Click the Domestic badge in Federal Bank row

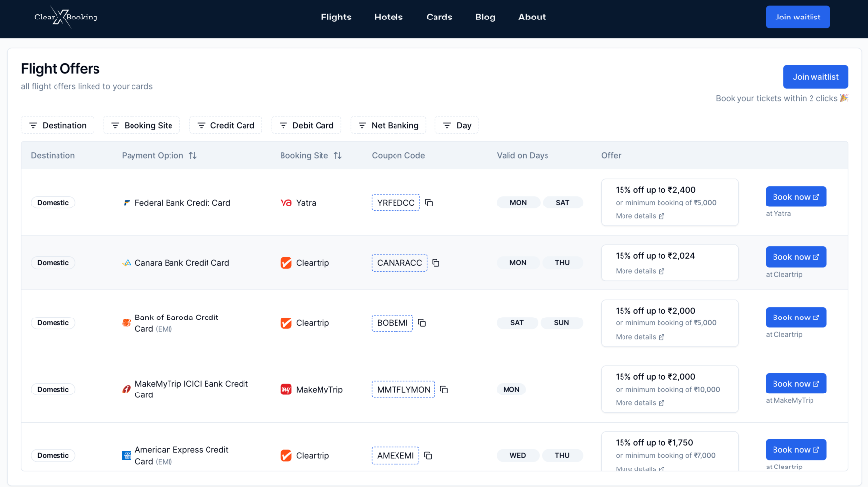pos(54,203)
